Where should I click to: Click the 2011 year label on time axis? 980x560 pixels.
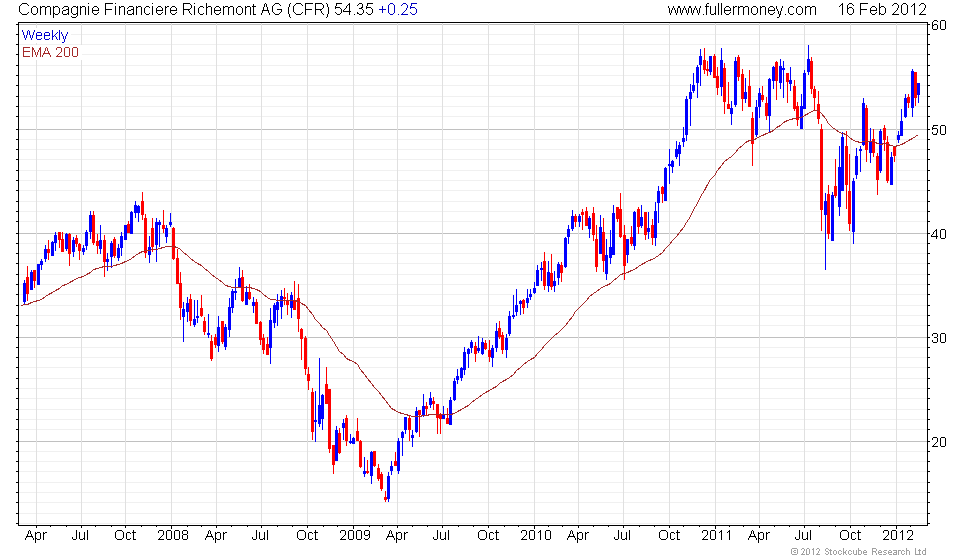click(716, 536)
